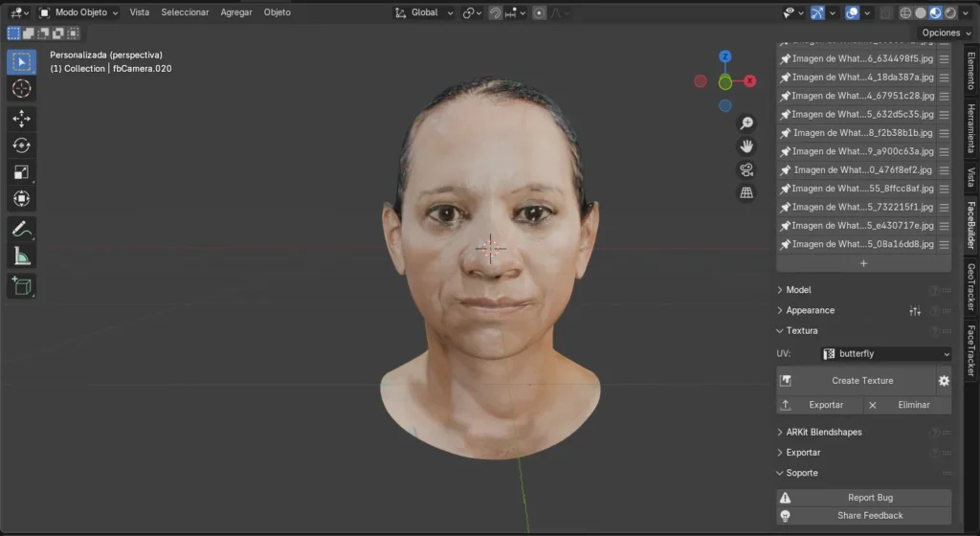The width and height of the screenshot is (980, 536).
Task: Click the Add Cube tool
Action: [21, 285]
